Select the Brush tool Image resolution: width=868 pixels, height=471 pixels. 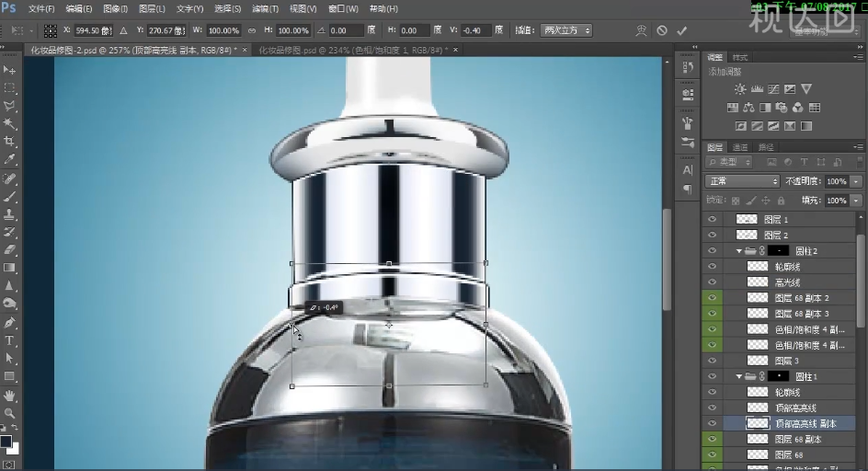click(9, 197)
